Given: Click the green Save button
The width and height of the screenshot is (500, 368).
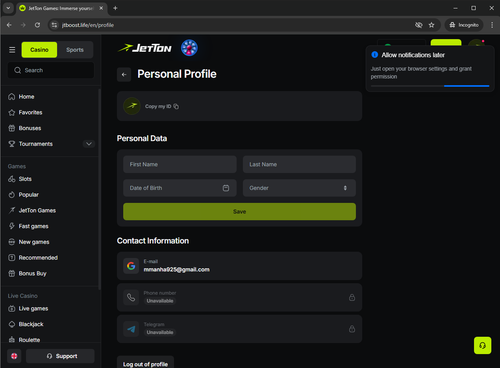Looking at the screenshot, I should 239,211.
